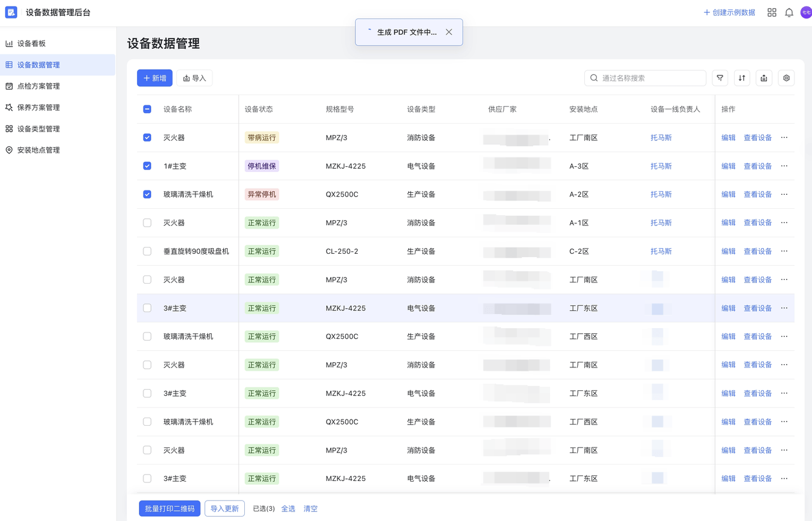Image resolution: width=812 pixels, height=521 pixels.
Task: Click the 新增 button
Action: pyautogui.click(x=155, y=78)
